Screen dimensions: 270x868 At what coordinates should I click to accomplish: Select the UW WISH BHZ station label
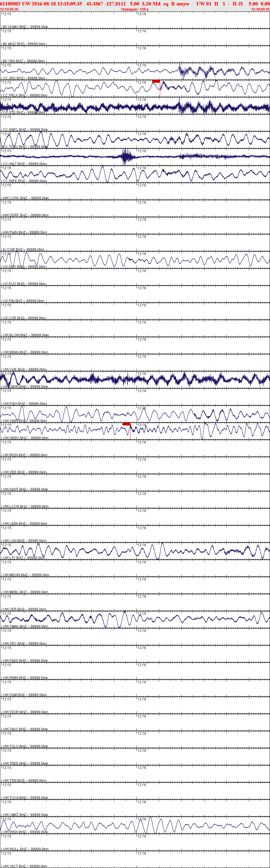click(25, 832)
